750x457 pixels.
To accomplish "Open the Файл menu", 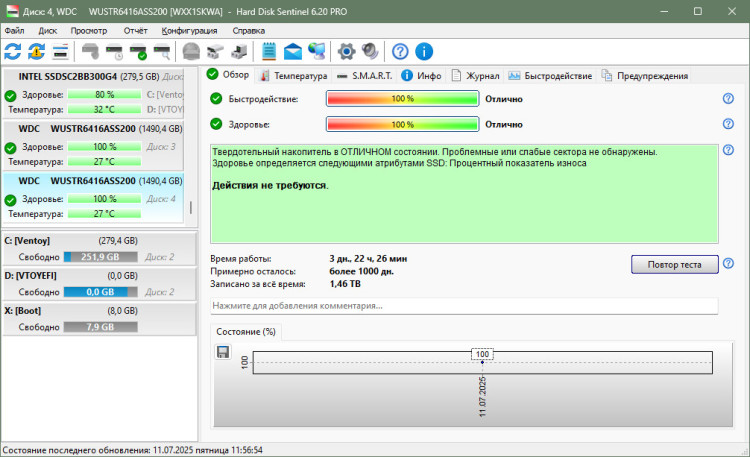I will (x=14, y=31).
